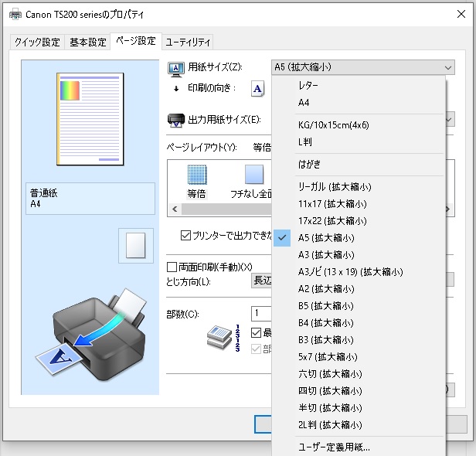Select A5 (拡大縮小) option
The image size is (476, 456).
pyautogui.click(x=359, y=238)
